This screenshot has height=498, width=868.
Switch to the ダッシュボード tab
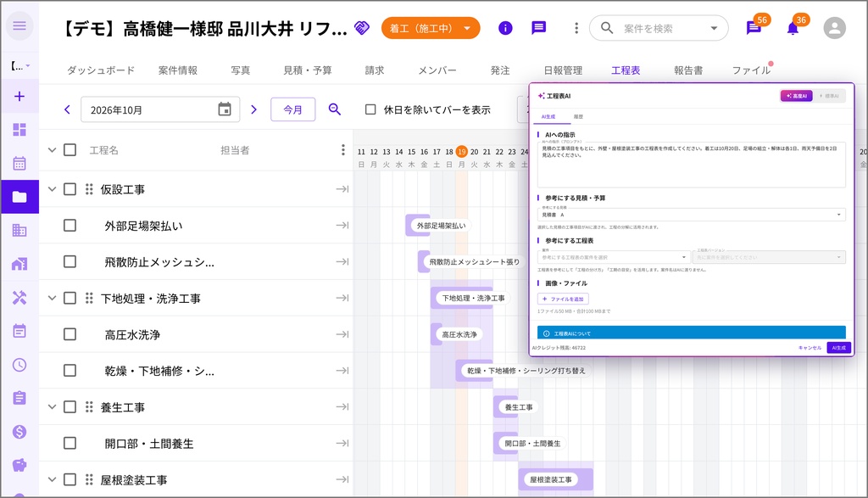coord(101,70)
